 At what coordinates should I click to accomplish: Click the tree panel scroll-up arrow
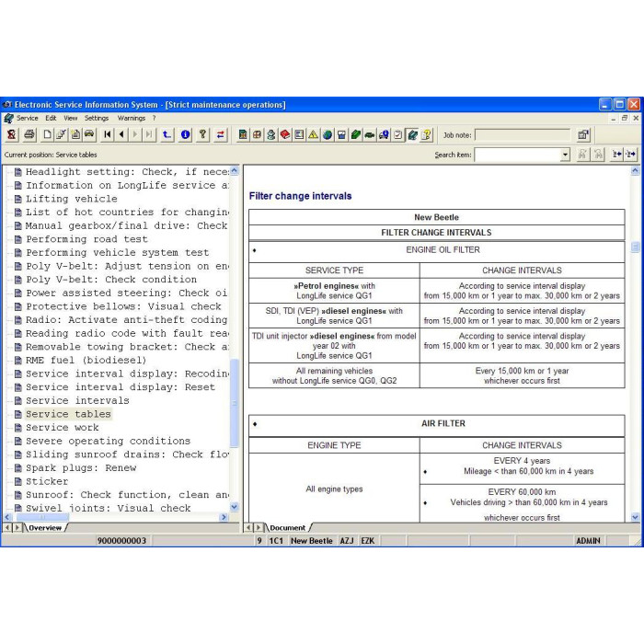(x=234, y=170)
